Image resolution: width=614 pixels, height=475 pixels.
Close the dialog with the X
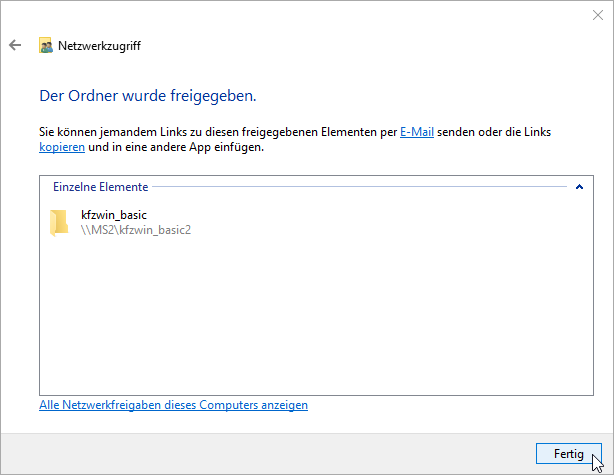(x=598, y=15)
